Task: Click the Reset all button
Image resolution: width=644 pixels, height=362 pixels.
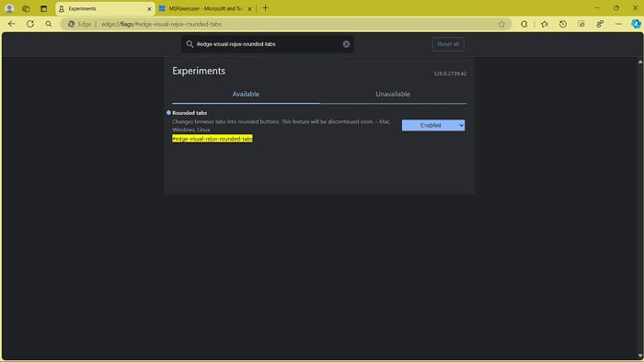Action: [448, 44]
